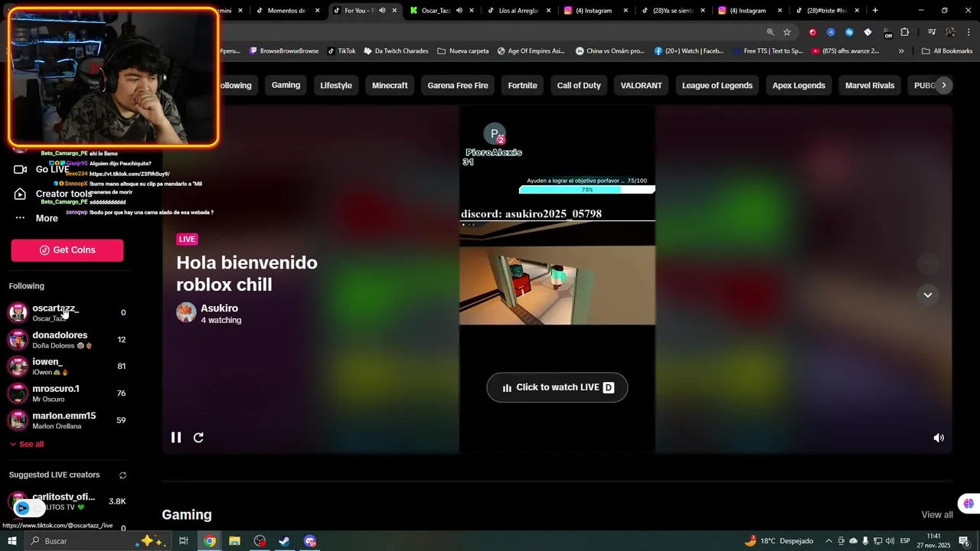Select the Gaming category chip
Viewport: 980px width, 551px height.
click(286, 85)
